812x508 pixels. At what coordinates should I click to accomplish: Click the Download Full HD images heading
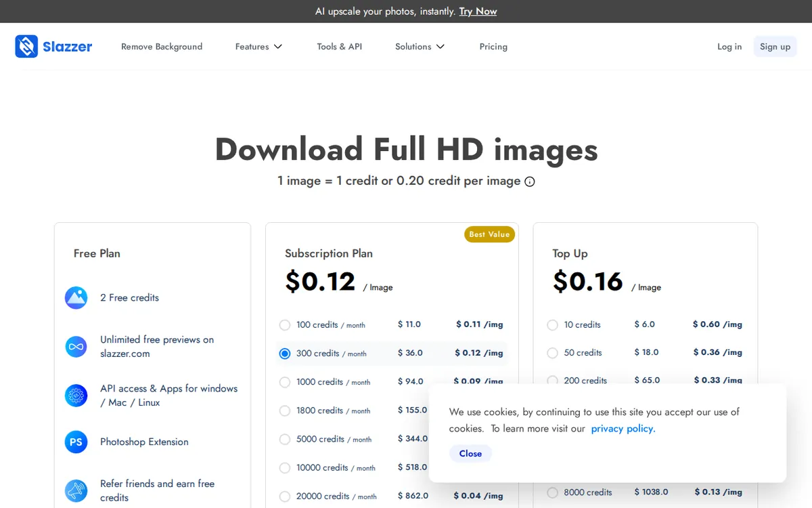406,149
